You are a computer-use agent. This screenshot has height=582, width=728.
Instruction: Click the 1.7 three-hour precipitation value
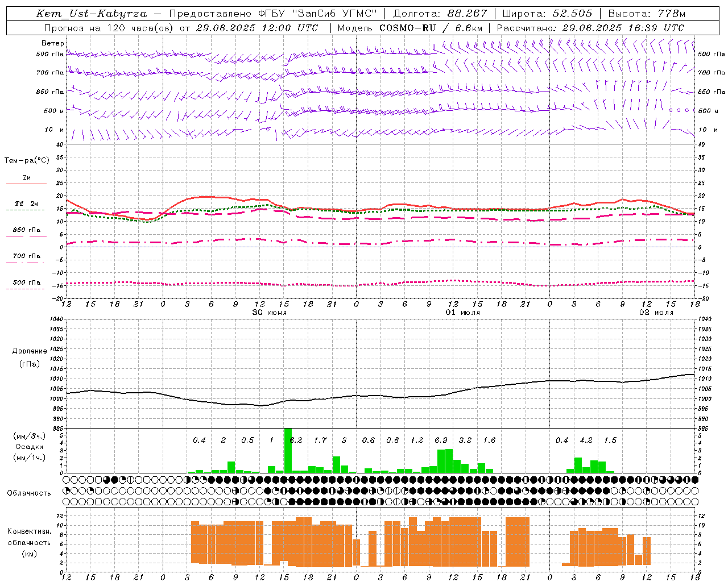[320, 440]
